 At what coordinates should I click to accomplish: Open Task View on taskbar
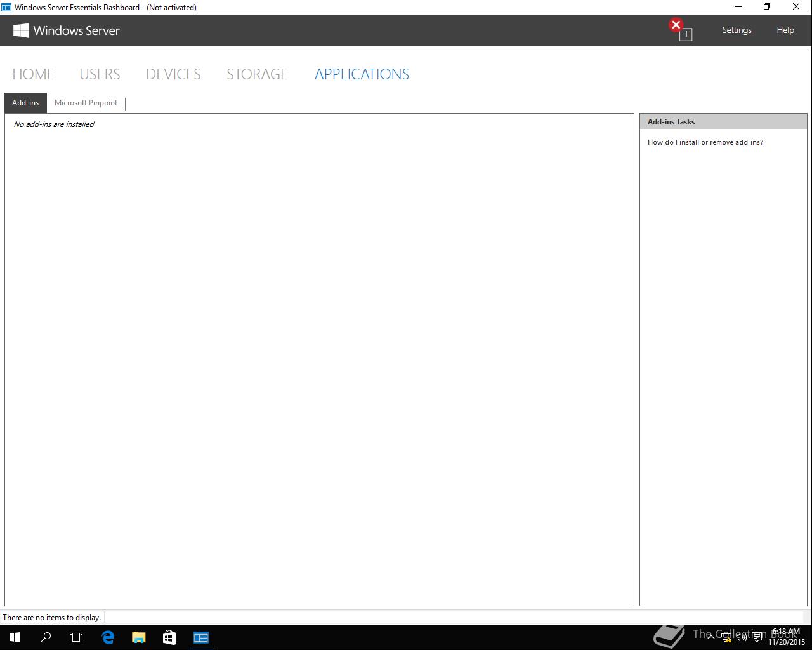coord(76,637)
